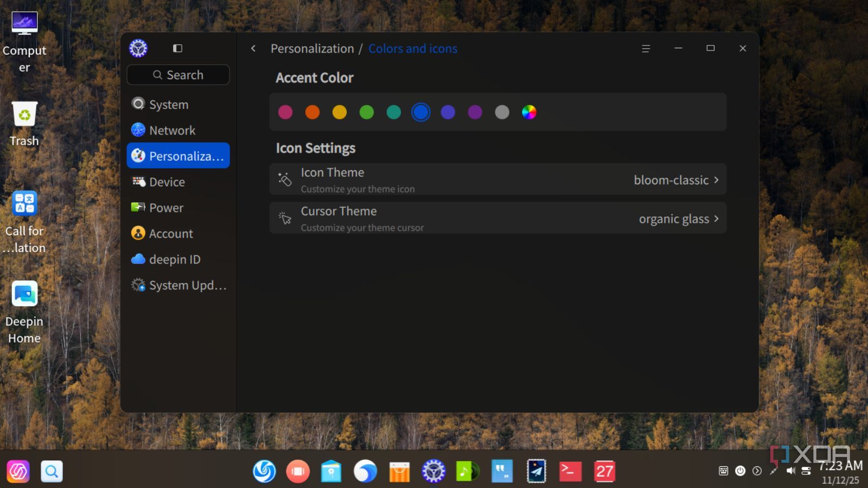
Task: Click Personalization breadcrumb link
Action: pyautogui.click(x=312, y=48)
